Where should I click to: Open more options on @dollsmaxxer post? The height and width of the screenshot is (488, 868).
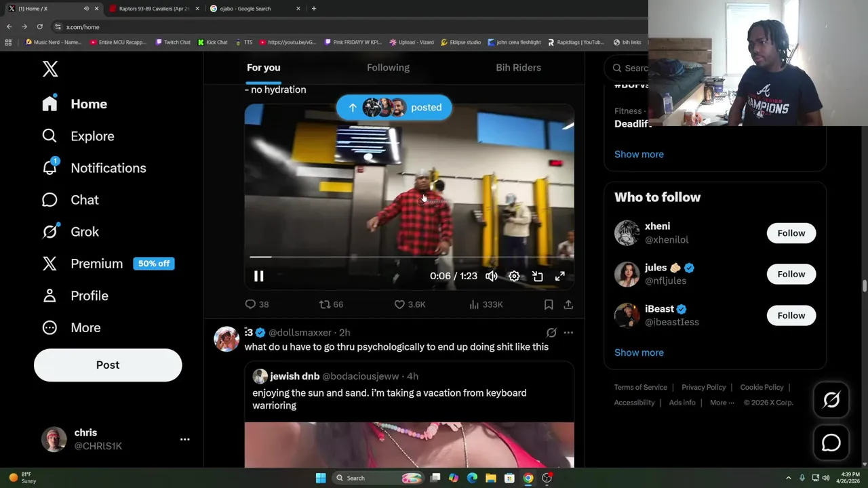[568, 332]
